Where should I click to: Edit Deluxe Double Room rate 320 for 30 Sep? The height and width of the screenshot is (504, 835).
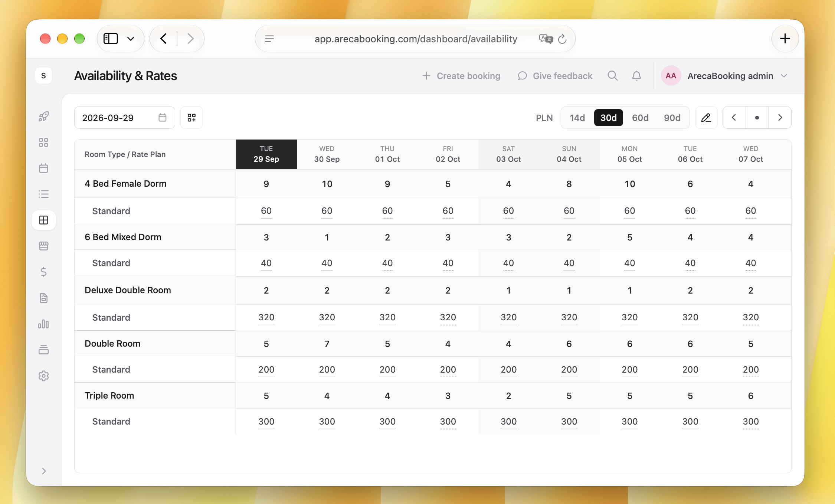point(327,317)
